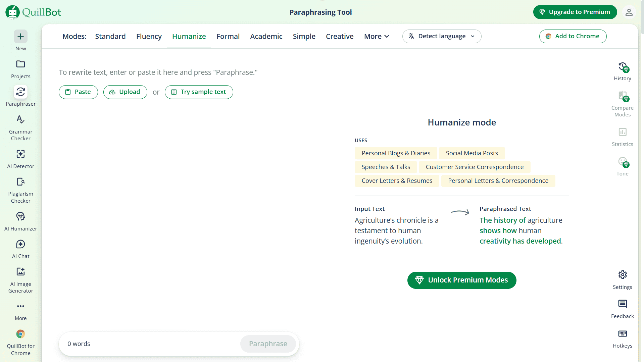Switch to Formal mode
This screenshot has width=644, height=362.
click(x=228, y=36)
